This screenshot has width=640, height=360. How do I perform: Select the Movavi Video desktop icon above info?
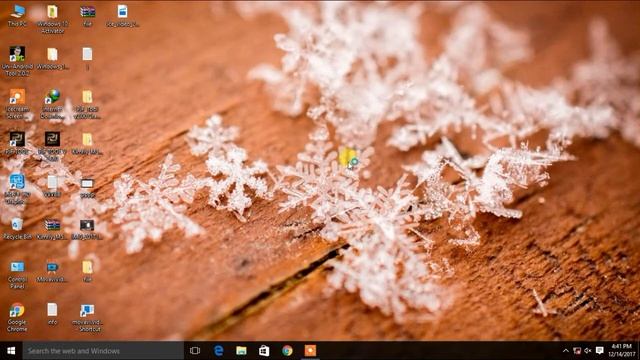[52, 271]
